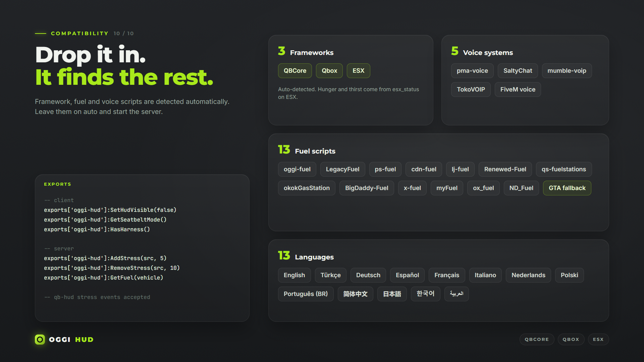Select the Qbox framework chip
The height and width of the screenshot is (362, 644).
pyautogui.click(x=329, y=71)
